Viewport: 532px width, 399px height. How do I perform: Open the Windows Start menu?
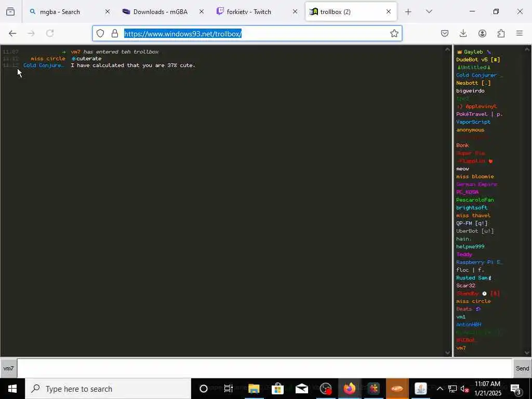[x=12, y=389]
